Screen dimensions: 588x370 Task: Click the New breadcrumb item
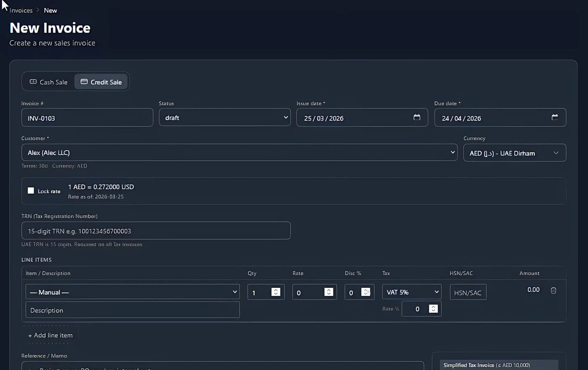pyautogui.click(x=50, y=11)
